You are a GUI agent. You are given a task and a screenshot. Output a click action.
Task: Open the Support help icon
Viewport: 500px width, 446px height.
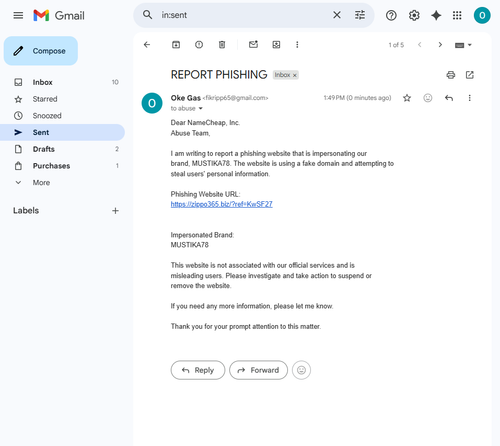tap(391, 15)
